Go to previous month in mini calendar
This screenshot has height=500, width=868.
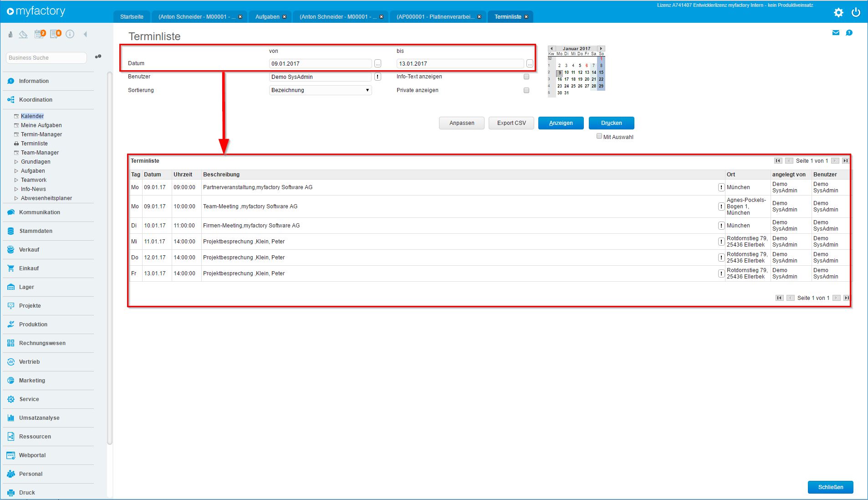(552, 48)
